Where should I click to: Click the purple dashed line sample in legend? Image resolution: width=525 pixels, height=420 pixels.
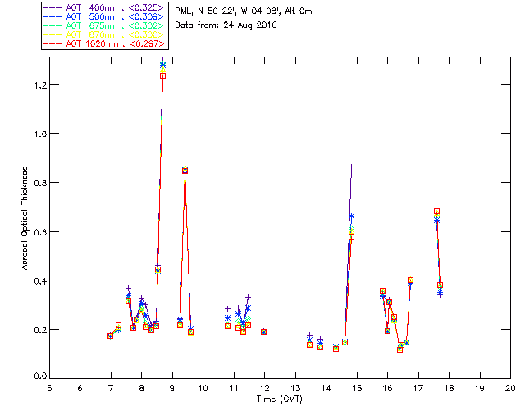pyautogui.click(x=52, y=7)
